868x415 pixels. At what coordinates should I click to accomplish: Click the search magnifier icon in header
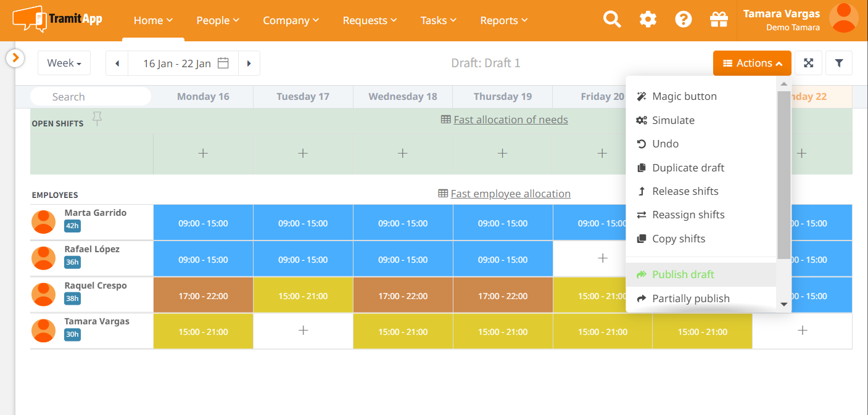coord(611,20)
